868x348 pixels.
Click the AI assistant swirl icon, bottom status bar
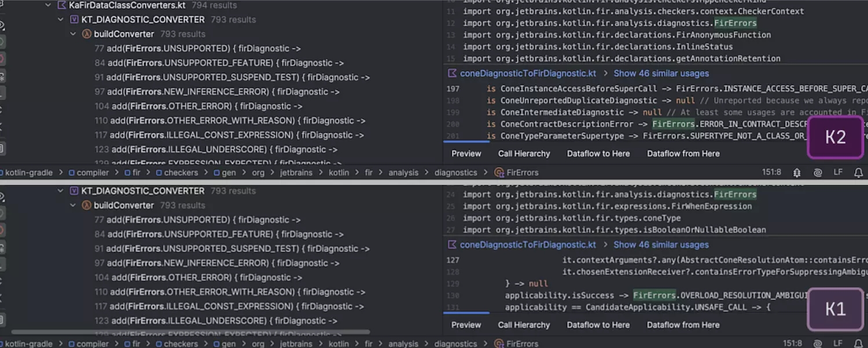[818, 344]
